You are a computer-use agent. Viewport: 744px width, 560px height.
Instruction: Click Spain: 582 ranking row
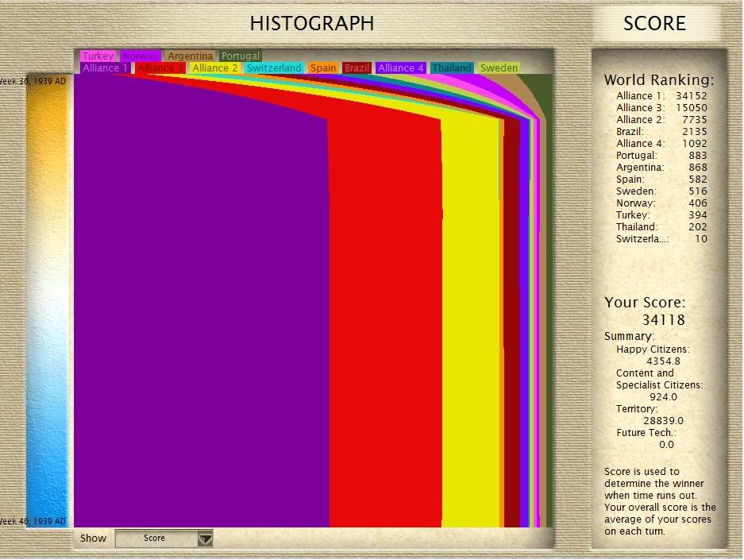pyautogui.click(x=661, y=179)
